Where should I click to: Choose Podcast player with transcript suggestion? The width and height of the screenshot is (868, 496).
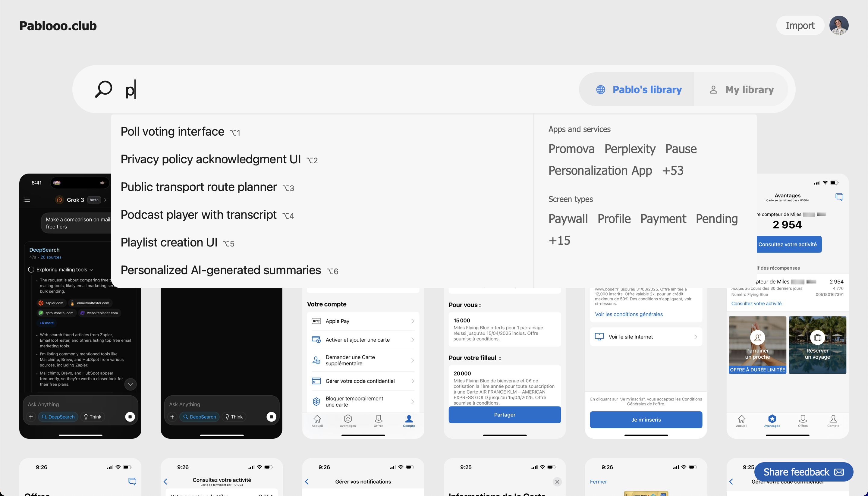click(207, 215)
